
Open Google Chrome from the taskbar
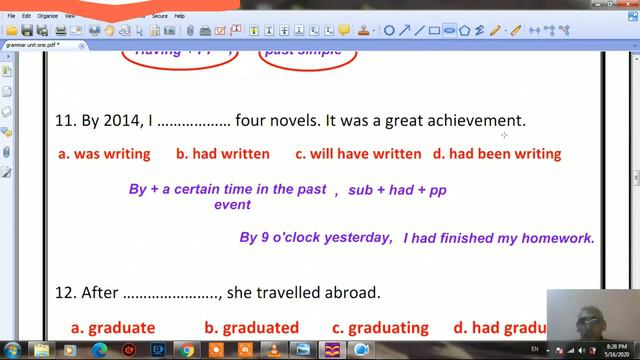click(x=187, y=350)
